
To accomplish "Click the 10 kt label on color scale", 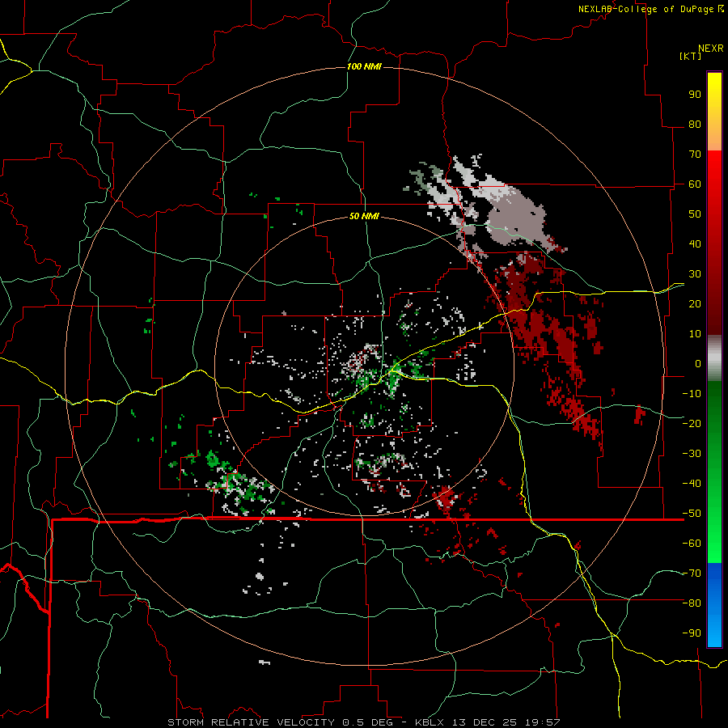I will (695, 334).
